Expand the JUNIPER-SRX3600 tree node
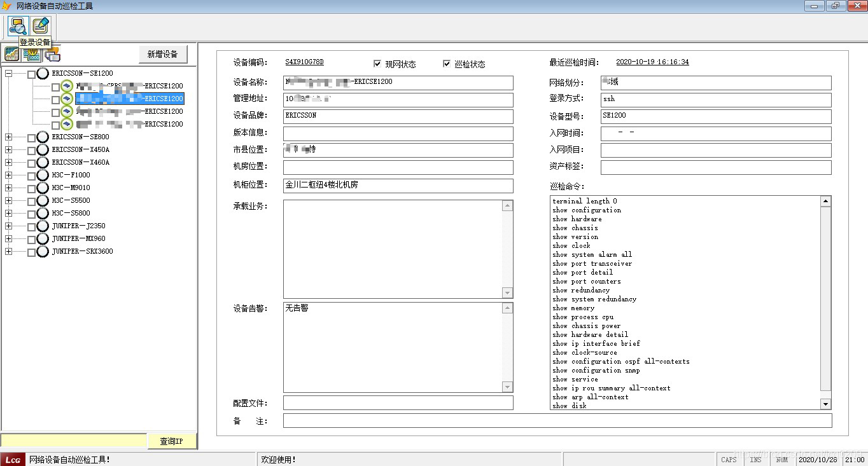The width and height of the screenshot is (868, 466). [x=8, y=251]
